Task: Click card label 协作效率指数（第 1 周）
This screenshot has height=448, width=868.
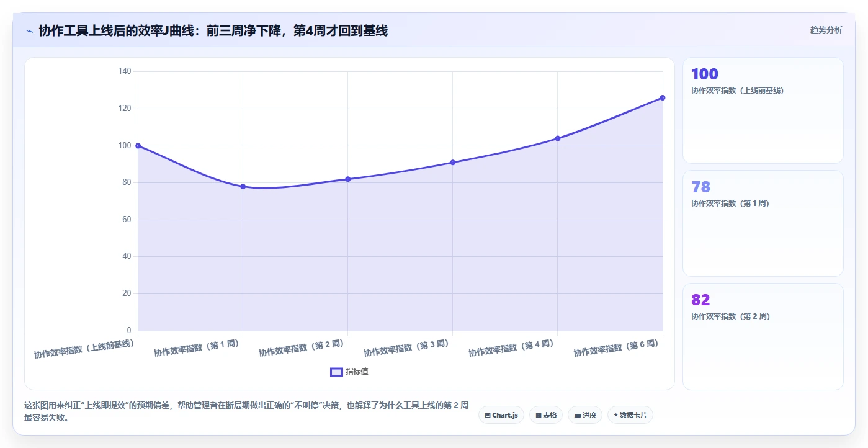Action: tap(730, 204)
